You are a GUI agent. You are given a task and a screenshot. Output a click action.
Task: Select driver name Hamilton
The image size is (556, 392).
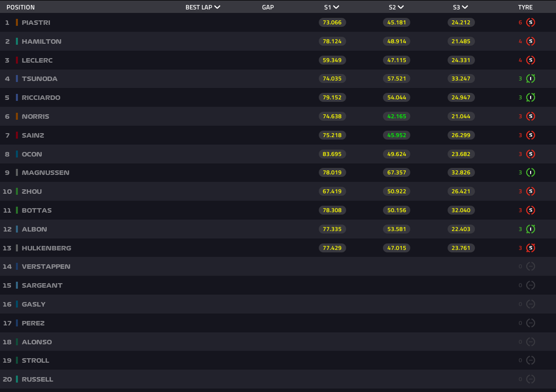[41, 41]
